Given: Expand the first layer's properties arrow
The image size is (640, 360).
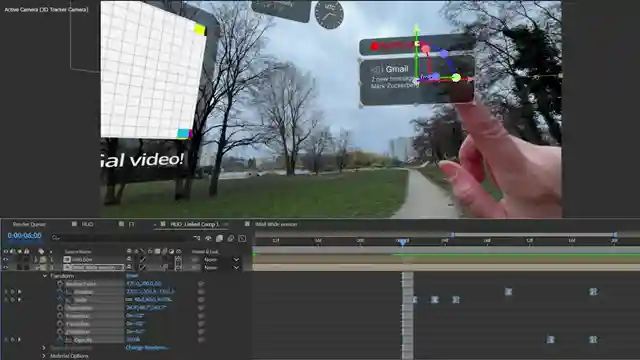Looking at the screenshot, I should (36, 259).
